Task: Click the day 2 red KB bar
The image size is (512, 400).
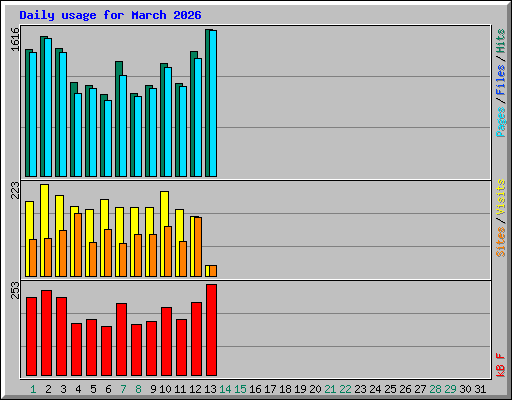Action: [x=46, y=333]
